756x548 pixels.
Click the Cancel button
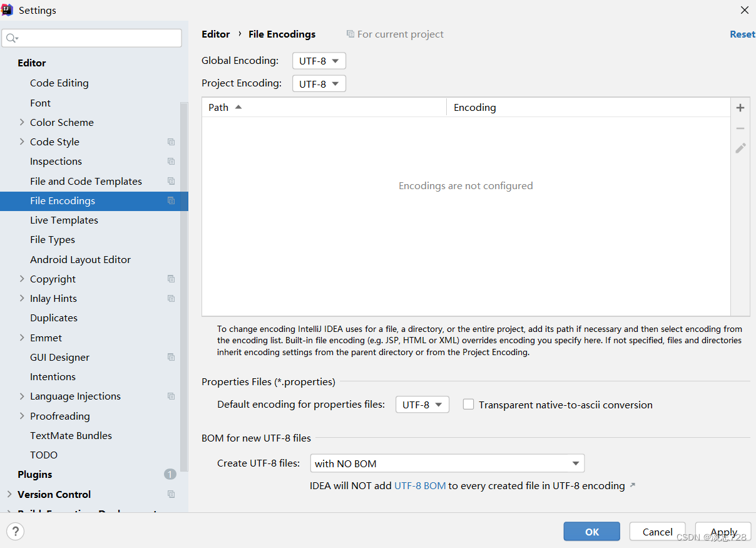[x=657, y=532]
